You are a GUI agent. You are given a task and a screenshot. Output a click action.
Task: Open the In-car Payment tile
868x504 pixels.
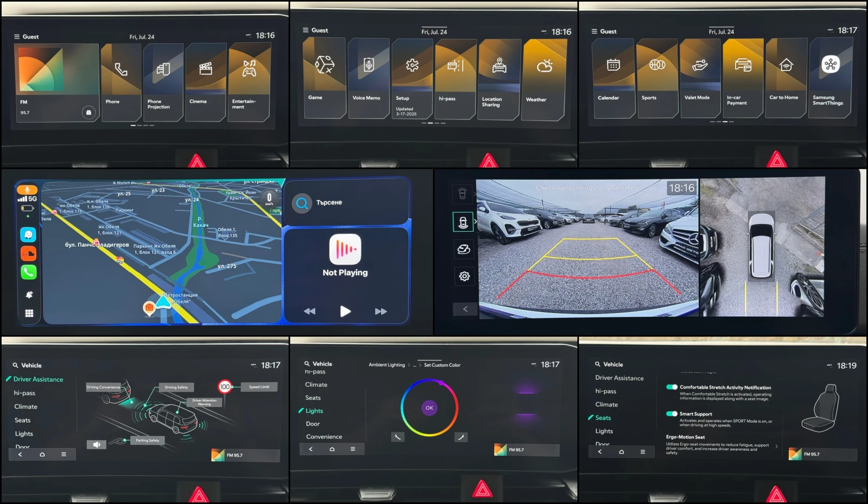[x=743, y=78]
